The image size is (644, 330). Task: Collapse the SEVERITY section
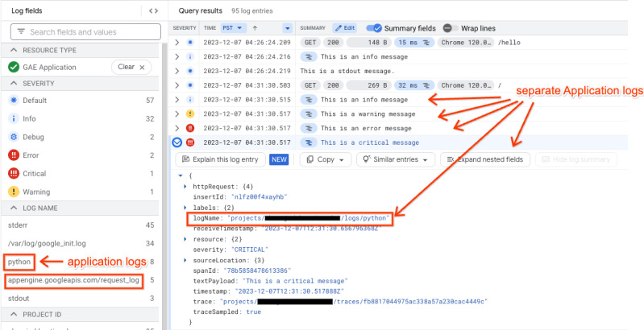click(x=14, y=83)
